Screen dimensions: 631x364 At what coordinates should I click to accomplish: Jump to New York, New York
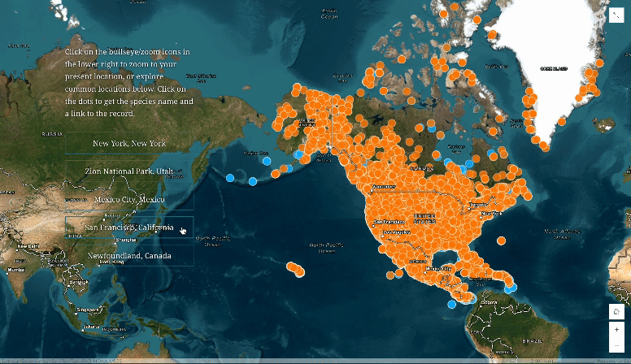coord(129,143)
